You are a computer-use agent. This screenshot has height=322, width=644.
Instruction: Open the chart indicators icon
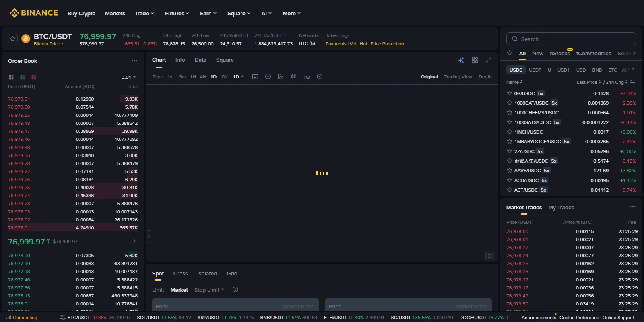tap(281, 76)
